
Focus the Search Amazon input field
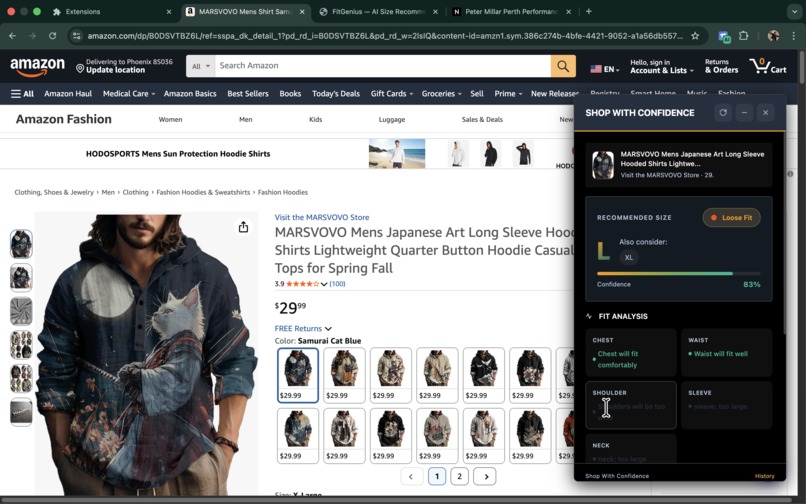point(382,66)
